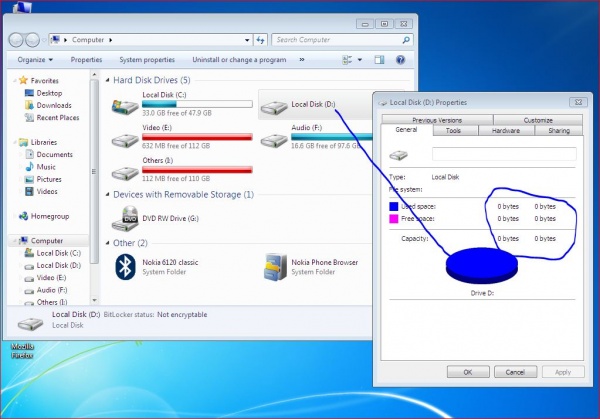Click the Local Disk (C:) usage bar
The width and height of the screenshot is (600, 419).
197,104
